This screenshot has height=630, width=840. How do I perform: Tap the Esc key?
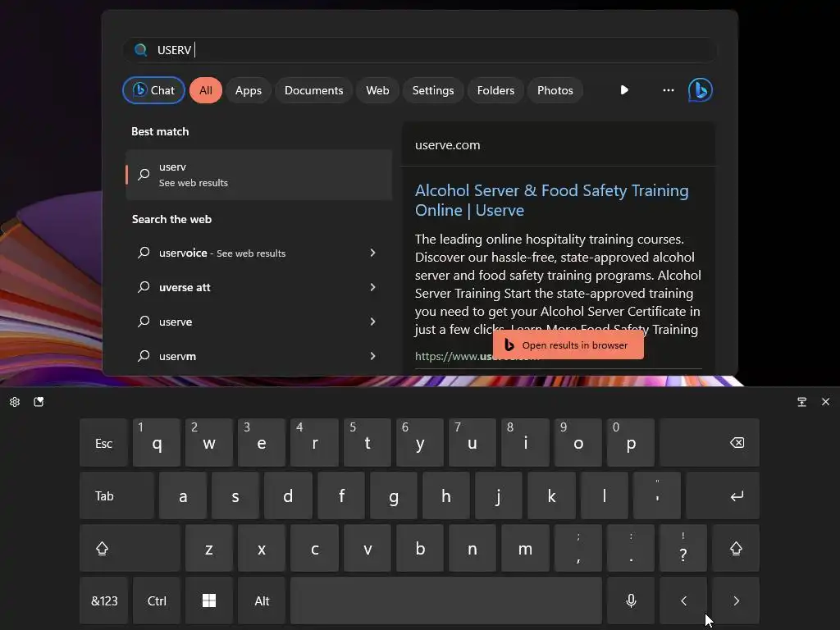point(103,443)
